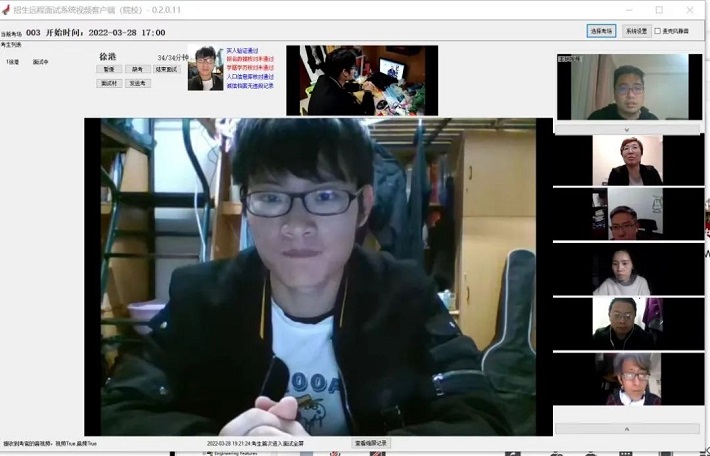The width and height of the screenshot is (710, 456).
Task: Click 查看推断记录 button in status bar
Action: 370,442
